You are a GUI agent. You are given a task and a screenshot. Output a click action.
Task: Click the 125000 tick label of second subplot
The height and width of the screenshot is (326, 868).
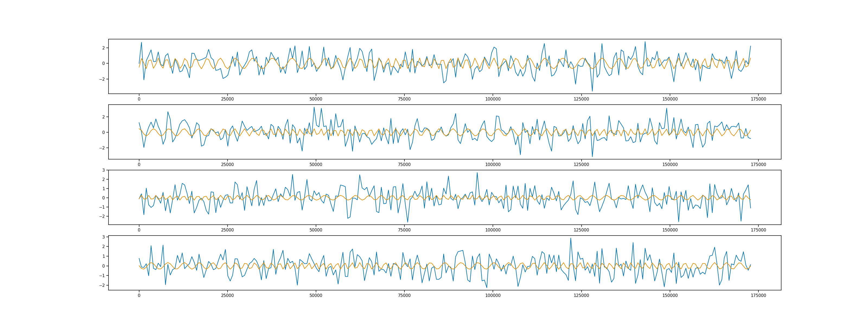(581, 165)
